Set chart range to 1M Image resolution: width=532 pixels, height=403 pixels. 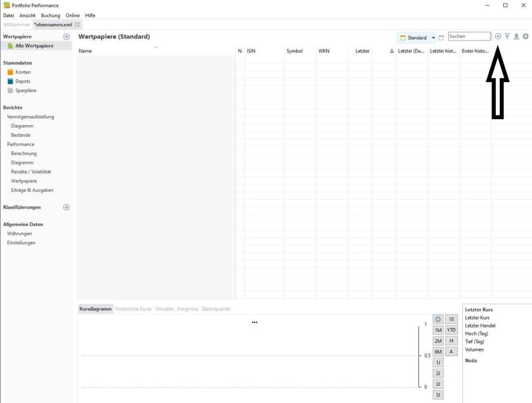pos(438,330)
